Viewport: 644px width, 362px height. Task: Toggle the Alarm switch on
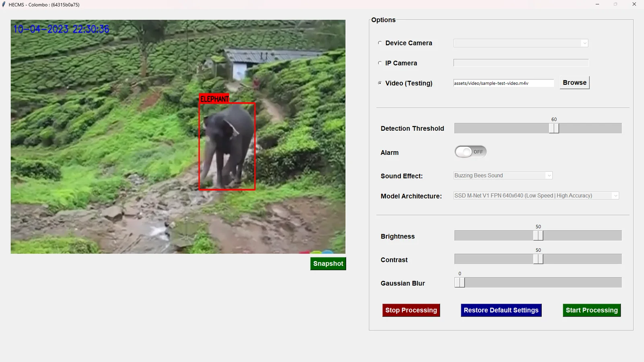click(x=471, y=152)
